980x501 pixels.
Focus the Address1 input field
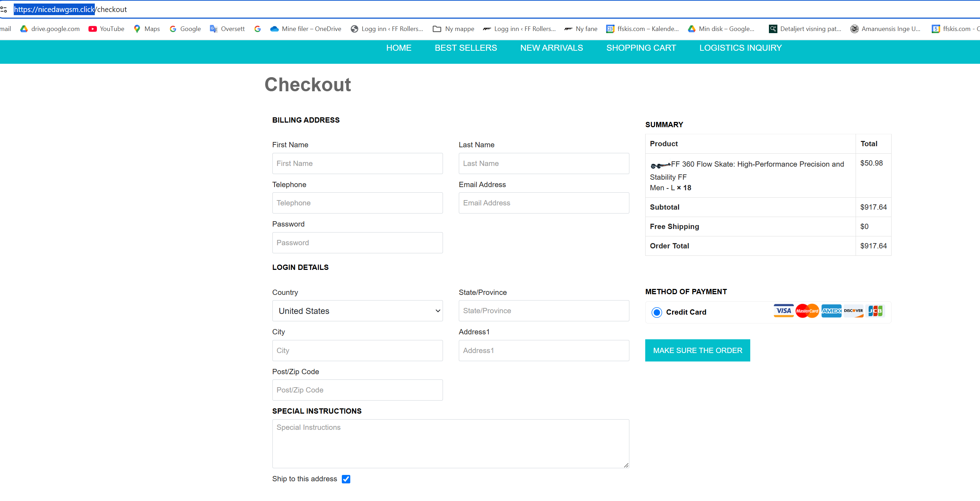pos(544,350)
